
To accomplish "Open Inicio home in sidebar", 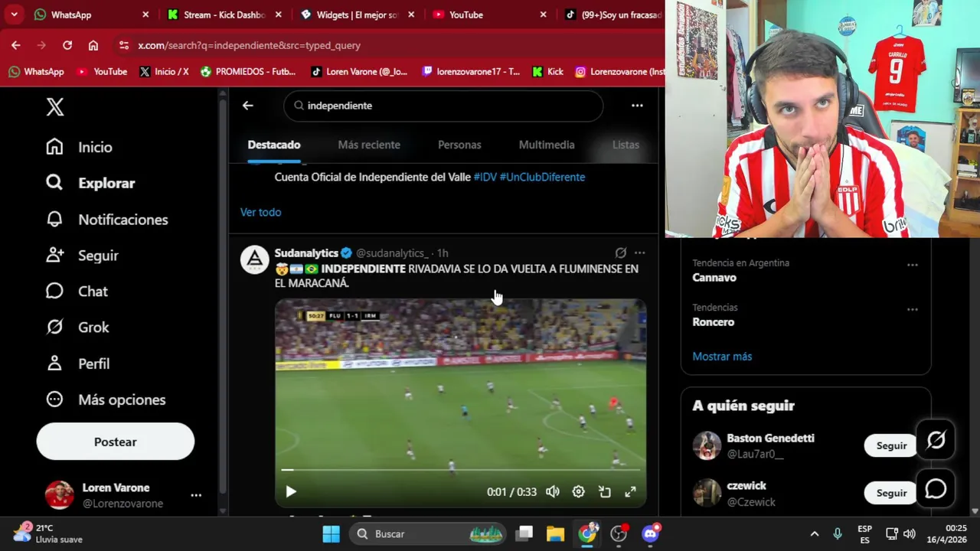I will [79, 147].
